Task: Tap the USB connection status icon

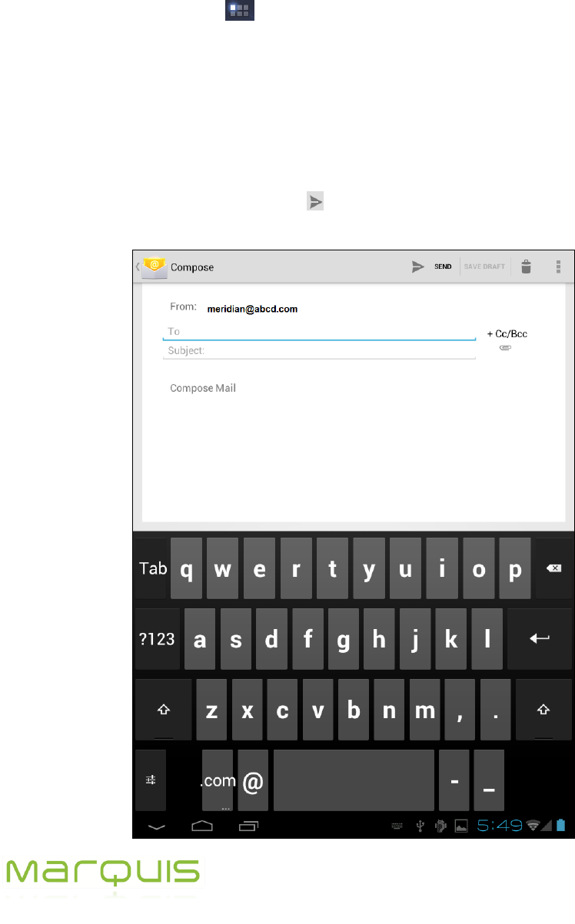Action: click(420, 826)
